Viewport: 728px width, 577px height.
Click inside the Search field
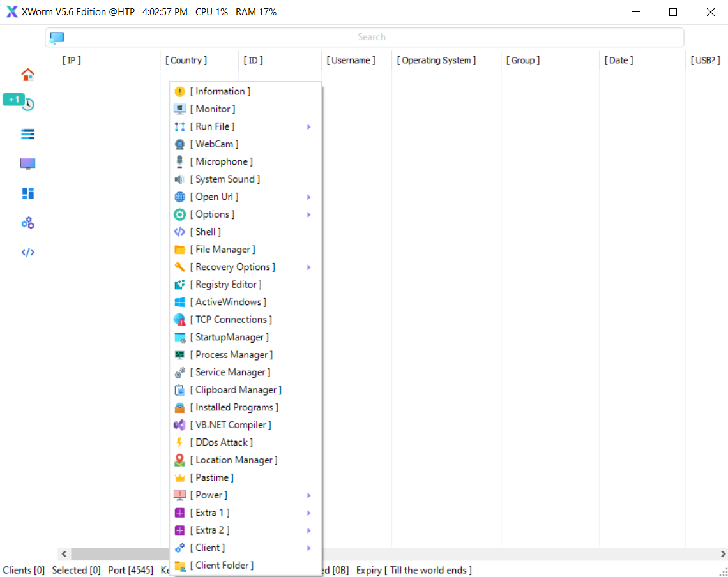[371, 37]
